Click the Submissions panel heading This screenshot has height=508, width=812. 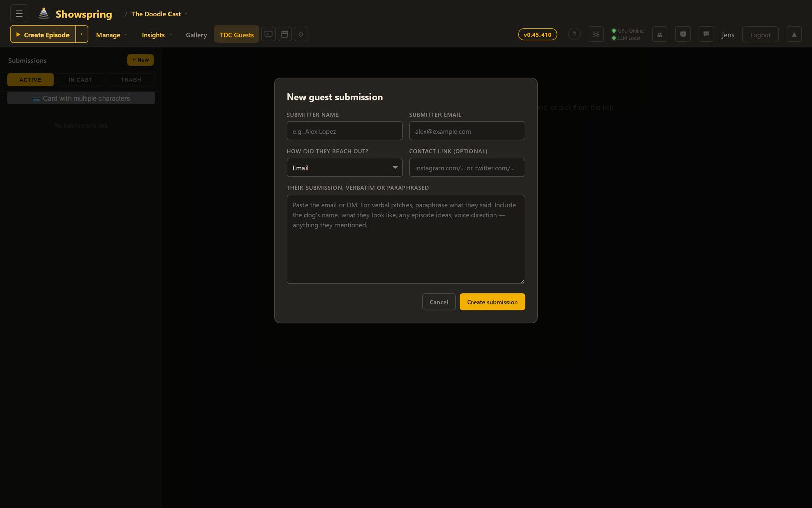[x=27, y=60]
